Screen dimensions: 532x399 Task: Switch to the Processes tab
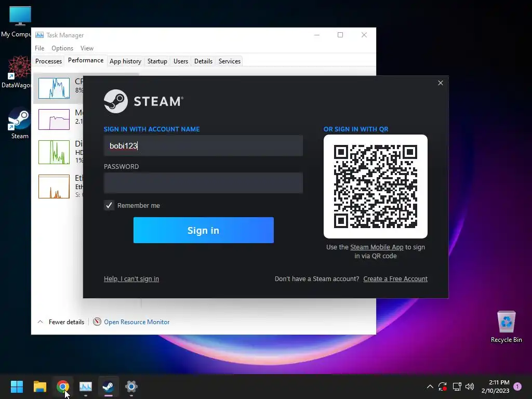coord(48,61)
